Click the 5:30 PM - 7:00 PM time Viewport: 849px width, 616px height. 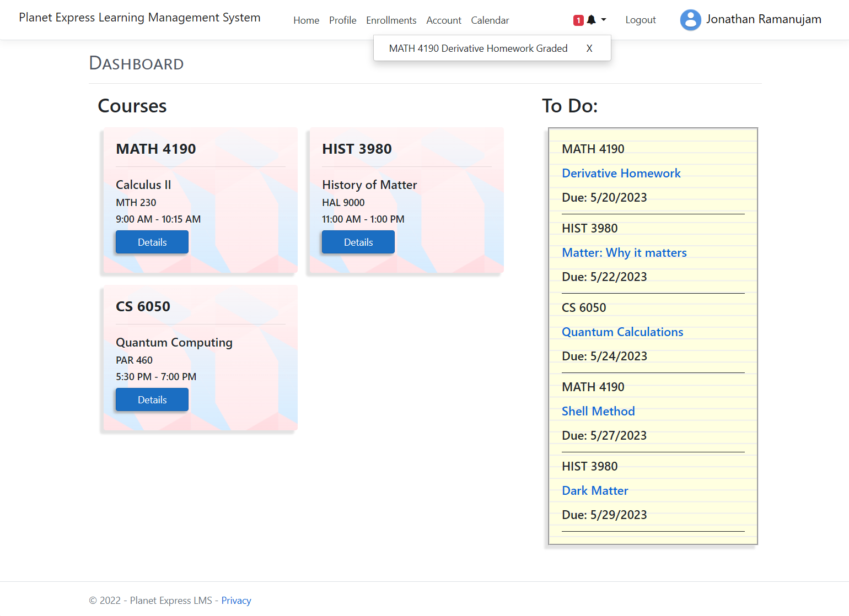[x=156, y=377]
